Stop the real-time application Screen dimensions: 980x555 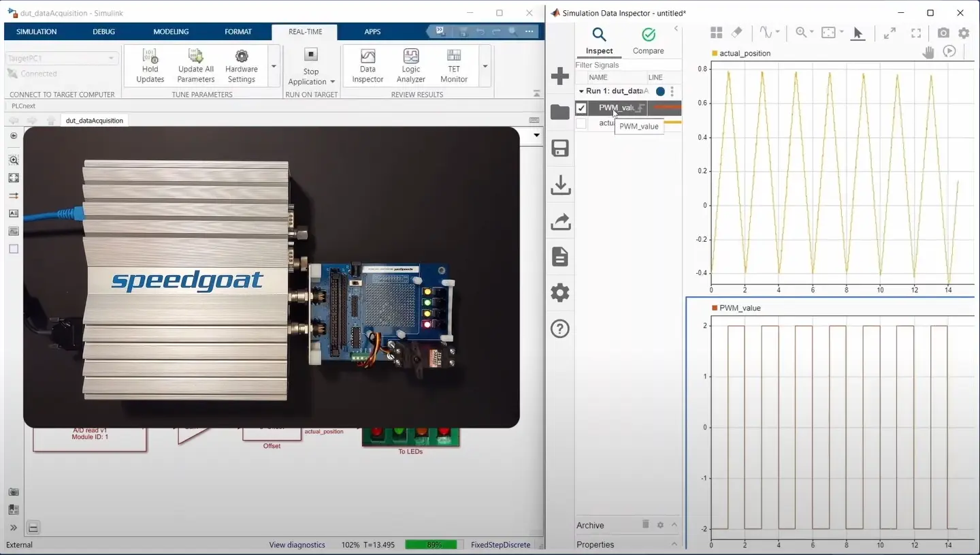[x=311, y=54]
